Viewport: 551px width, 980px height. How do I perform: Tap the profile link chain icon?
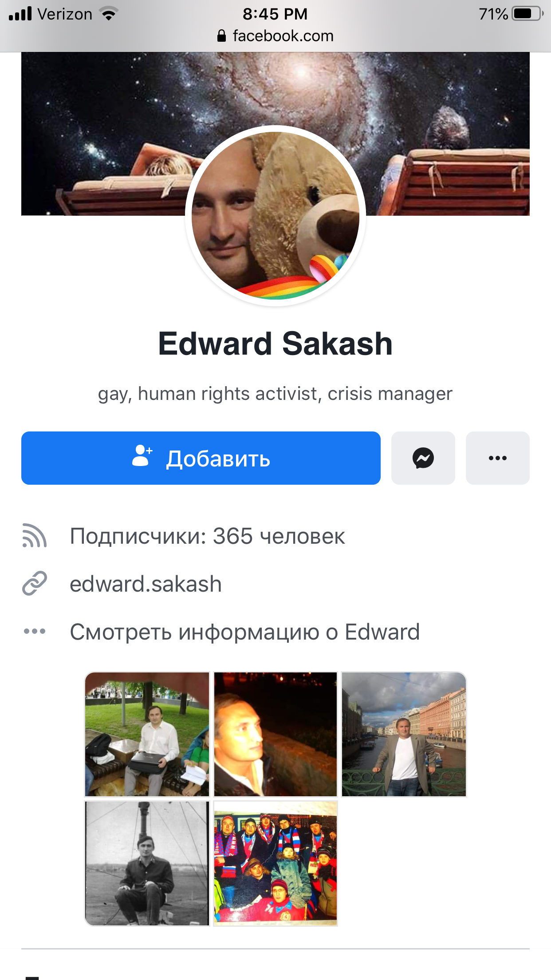[x=35, y=583]
